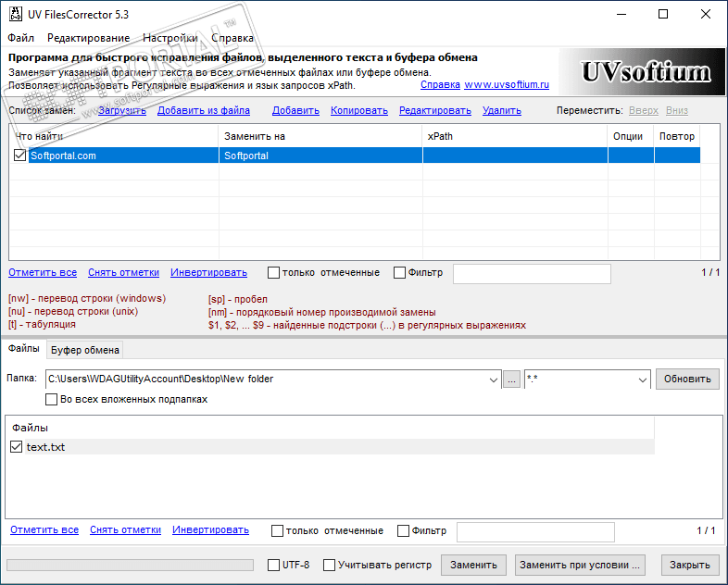This screenshot has height=585, width=728.
Task: Click Отметить все under files list
Action: click(x=44, y=529)
